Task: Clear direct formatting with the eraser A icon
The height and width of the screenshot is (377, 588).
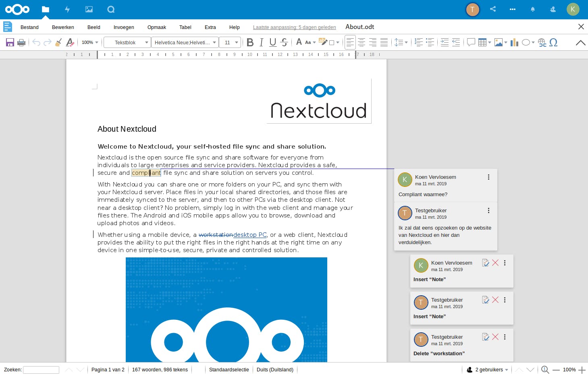Action: (70, 42)
